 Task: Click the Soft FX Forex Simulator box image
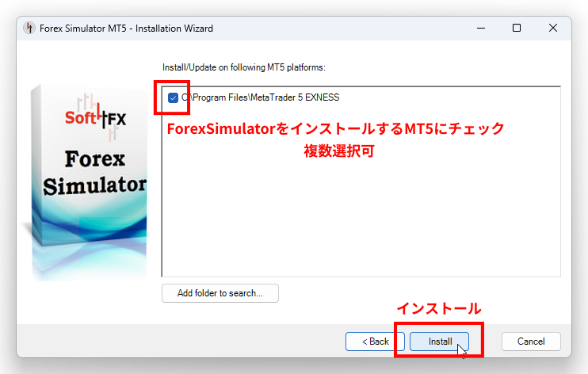click(89, 182)
